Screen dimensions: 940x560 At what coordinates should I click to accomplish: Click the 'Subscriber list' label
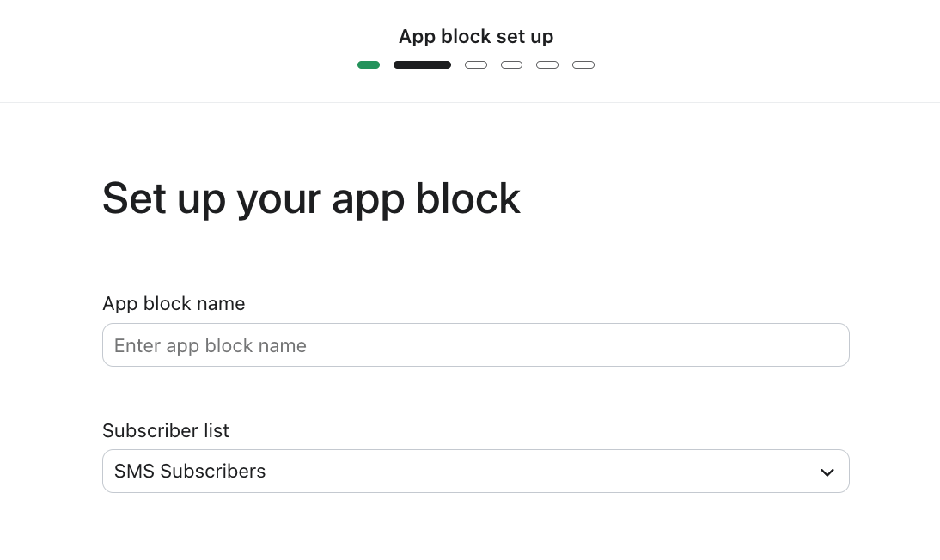pos(166,431)
